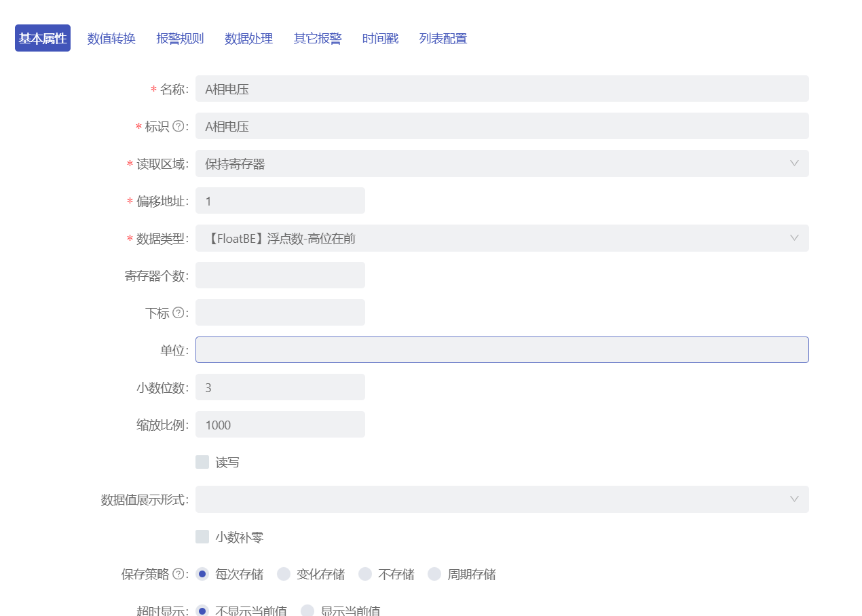The width and height of the screenshot is (862, 616).
Task: Select the 变化存储 radio option
Action: click(x=284, y=574)
